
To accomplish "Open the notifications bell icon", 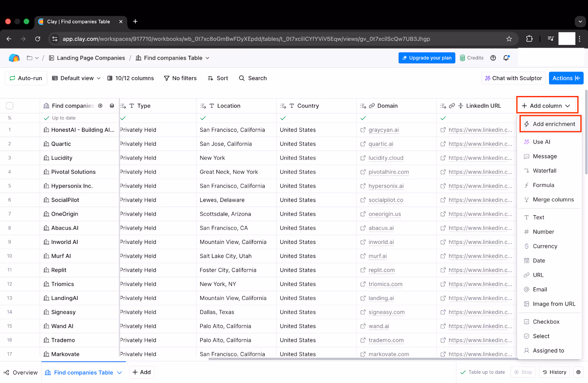I will 506,58.
